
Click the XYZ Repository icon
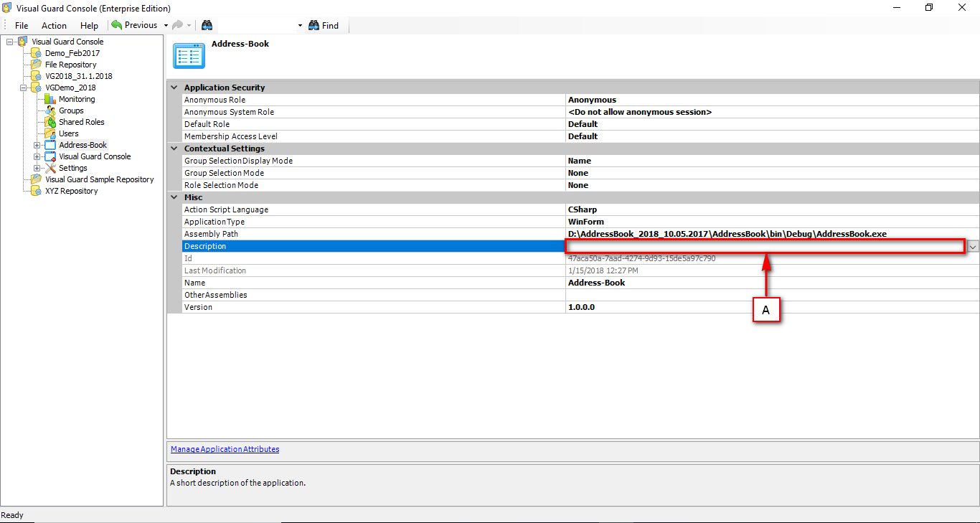click(37, 191)
